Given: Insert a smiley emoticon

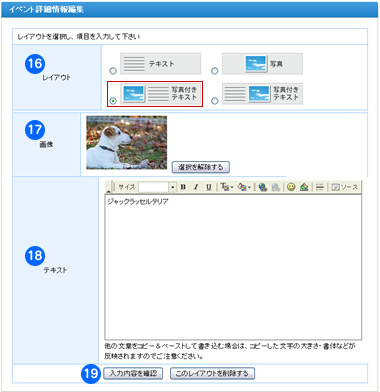Looking at the screenshot, I should pos(291,187).
